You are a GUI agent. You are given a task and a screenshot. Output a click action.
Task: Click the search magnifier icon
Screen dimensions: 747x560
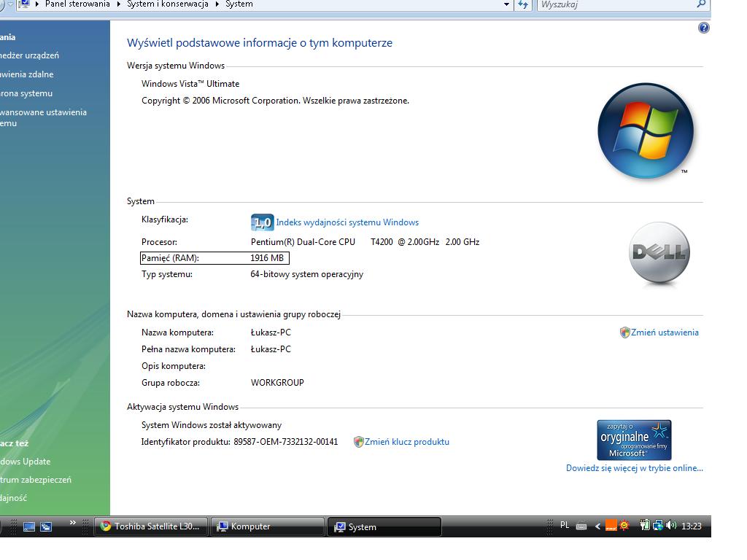[x=701, y=4]
